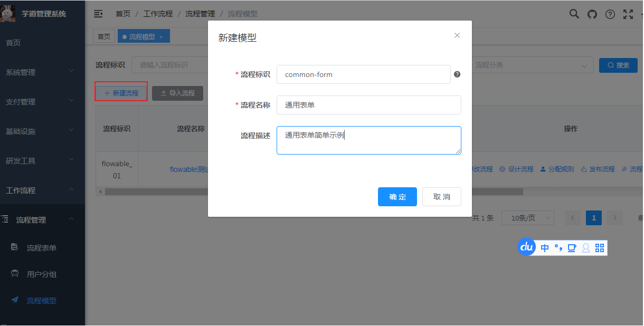This screenshot has width=644, height=326.
Task: Open the header search magnifier icon
Action: pyautogui.click(x=574, y=14)
